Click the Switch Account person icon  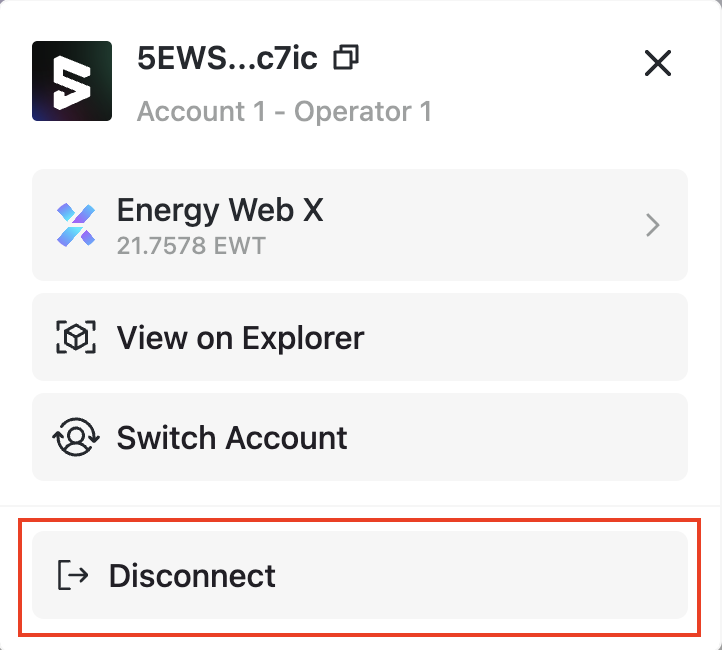pos(76,438)
